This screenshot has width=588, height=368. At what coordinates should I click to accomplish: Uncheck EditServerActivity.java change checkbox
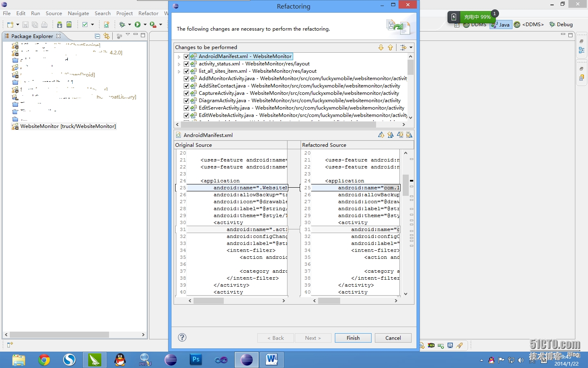click(x=186, y=108)
